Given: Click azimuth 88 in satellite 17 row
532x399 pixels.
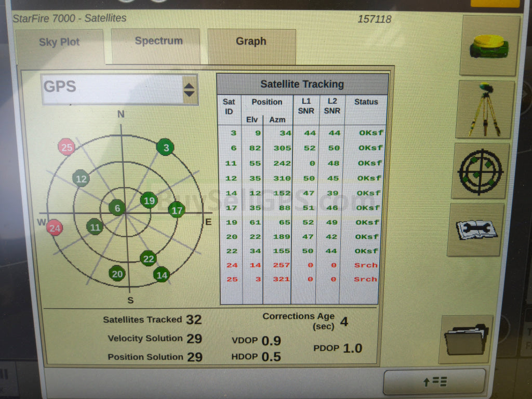Looking at the screenshot, I should point(285,208).
